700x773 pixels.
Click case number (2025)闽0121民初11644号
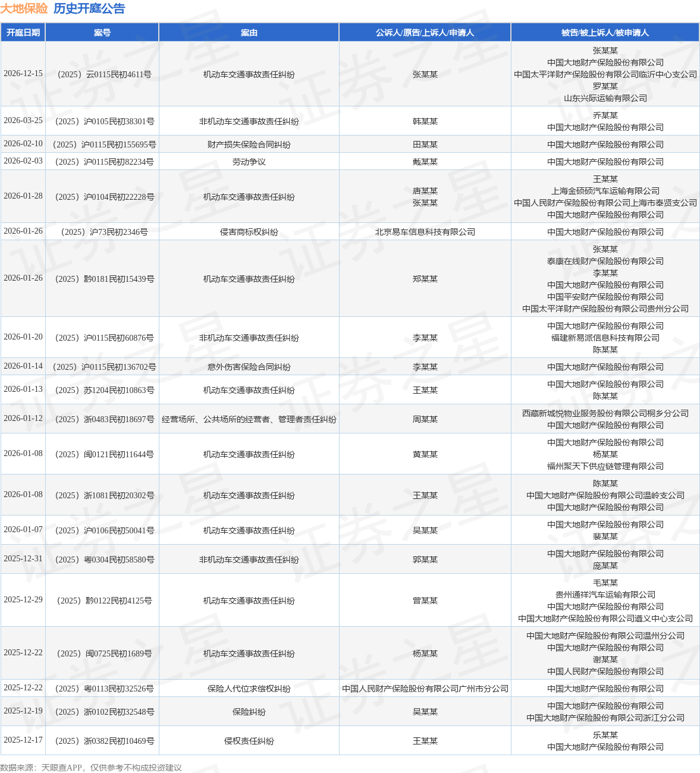click(x=102, y=454)
